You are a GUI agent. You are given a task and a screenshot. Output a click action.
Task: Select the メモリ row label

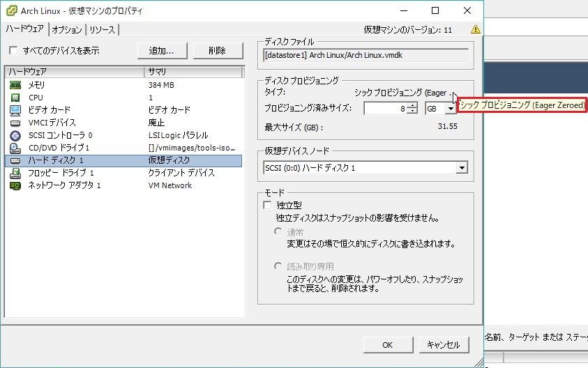[36, 85]
